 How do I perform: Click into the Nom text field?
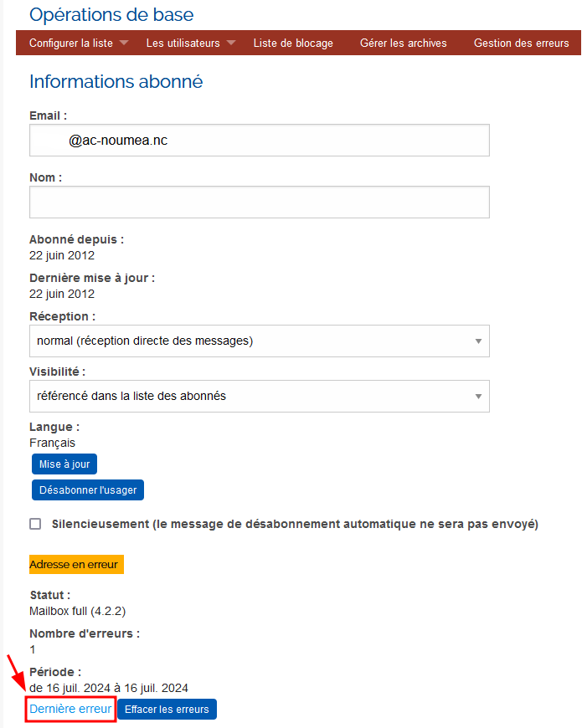[260, 202]
